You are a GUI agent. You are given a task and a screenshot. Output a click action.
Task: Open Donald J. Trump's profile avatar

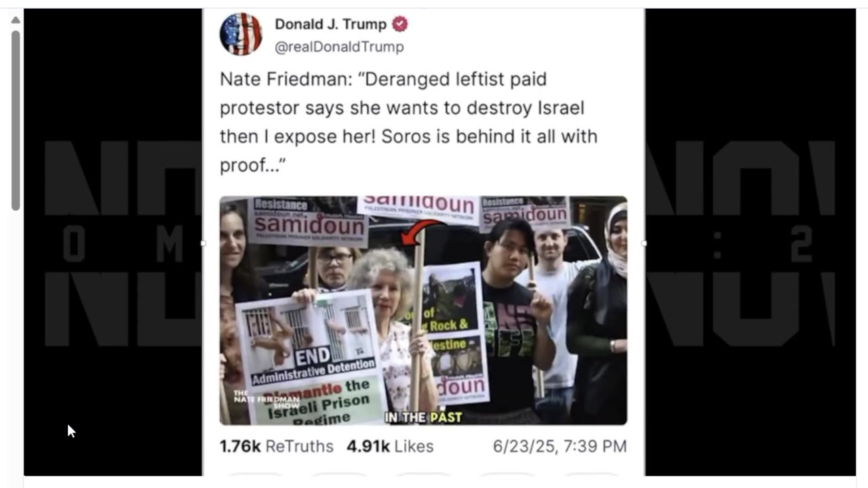click(241, 34)
